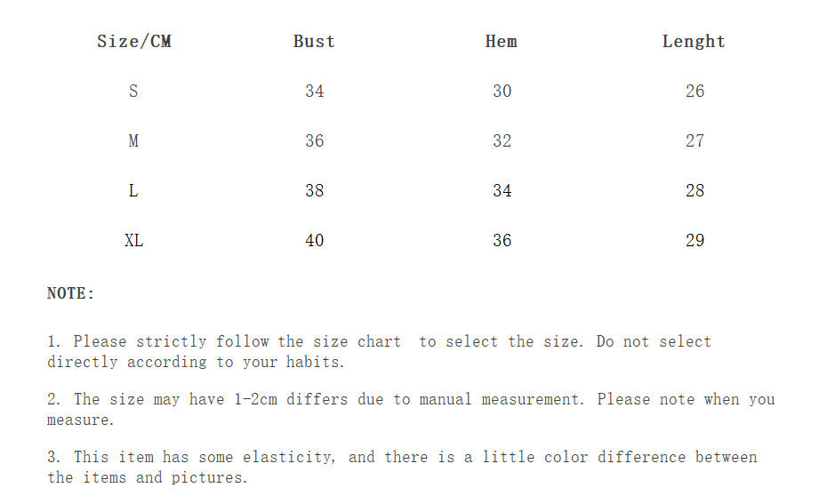Click Length value 28 for size L
Image resolution: width=835 pixels, height=504 pixels.
[x=695, y=191]
